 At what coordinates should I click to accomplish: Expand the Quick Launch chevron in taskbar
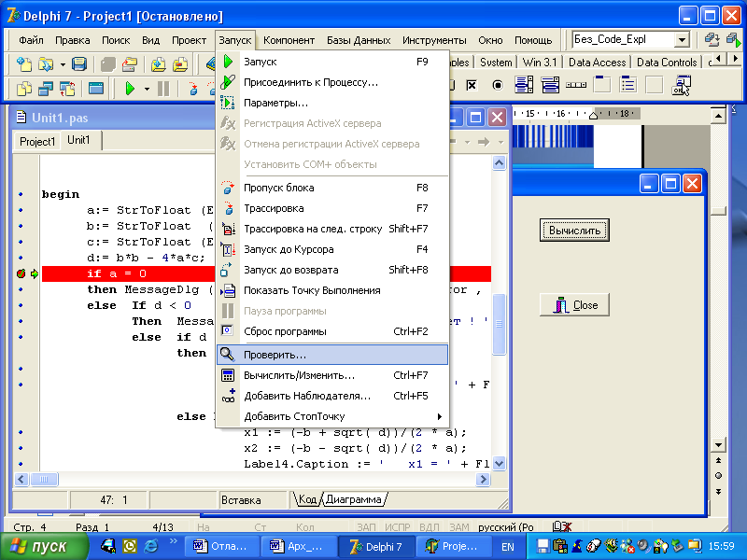point(173,540)
